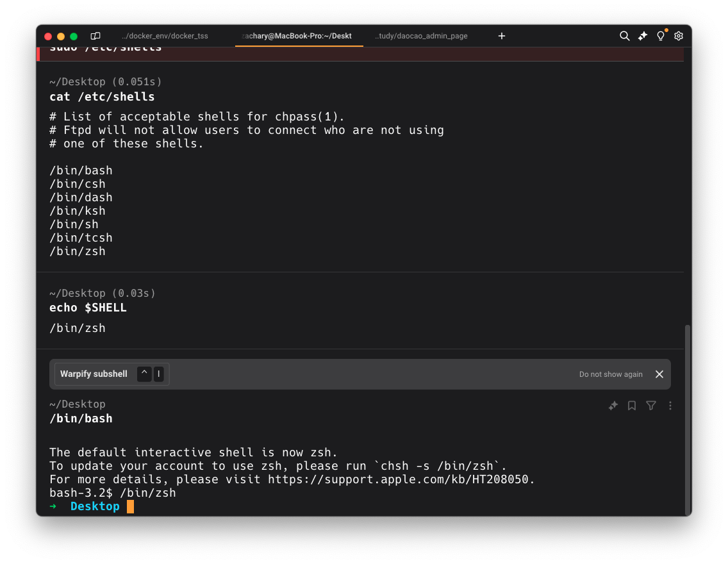
Task: Open Warp AI sparkle icon in title bar
Action: (x=643, y=36)
